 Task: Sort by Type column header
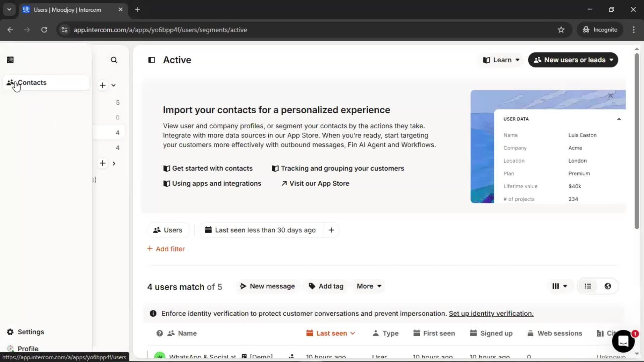(385, 333)
